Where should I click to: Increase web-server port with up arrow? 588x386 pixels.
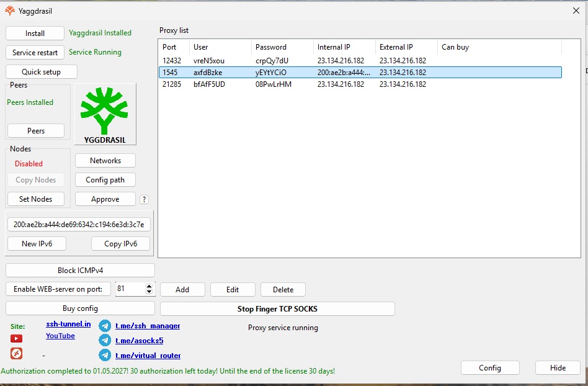pyautogui.click(x=149, y=286)
